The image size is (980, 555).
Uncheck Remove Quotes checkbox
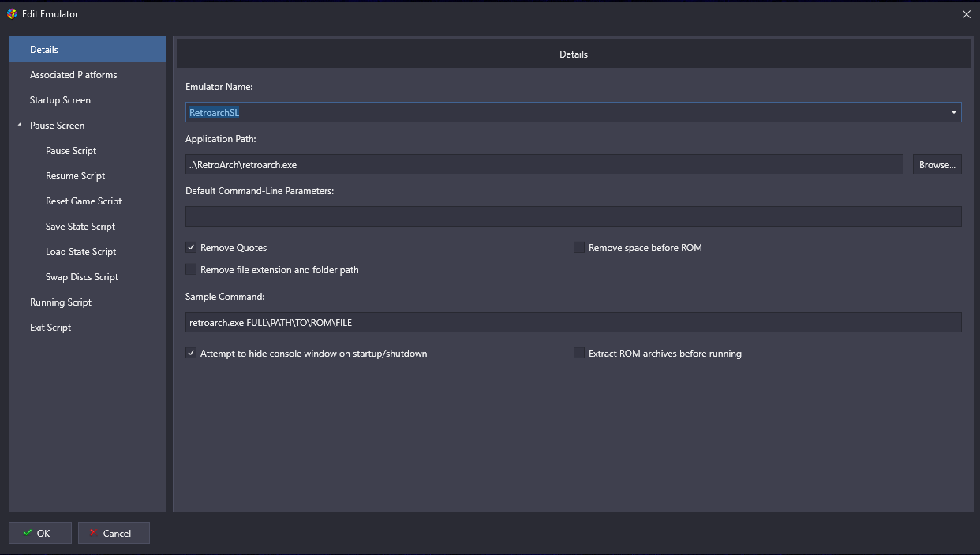coord(191,247)
